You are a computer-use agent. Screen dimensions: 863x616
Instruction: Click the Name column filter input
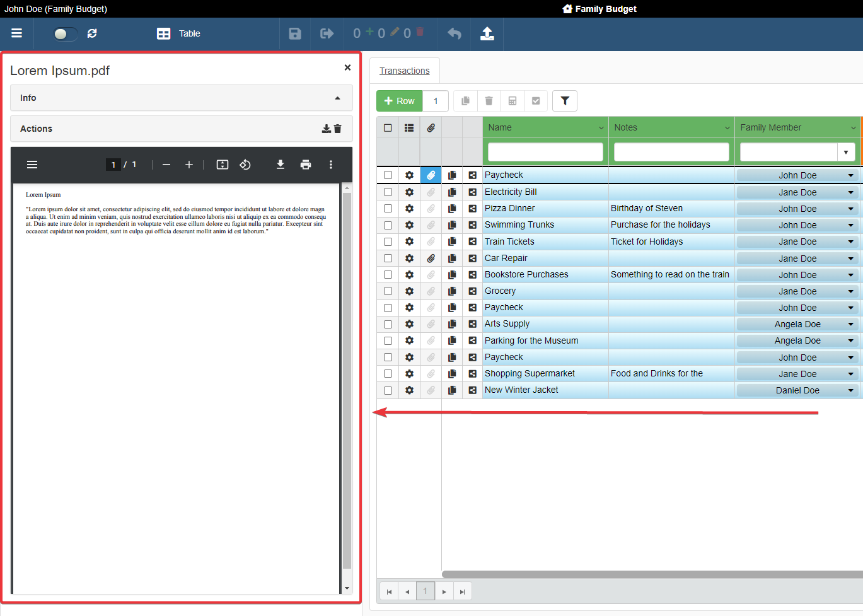[x=545, y=152]
